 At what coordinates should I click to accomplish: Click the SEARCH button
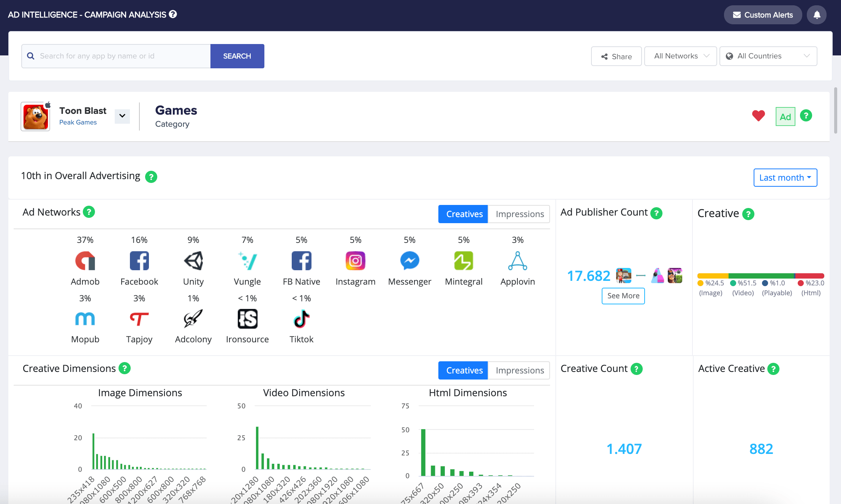237,56
